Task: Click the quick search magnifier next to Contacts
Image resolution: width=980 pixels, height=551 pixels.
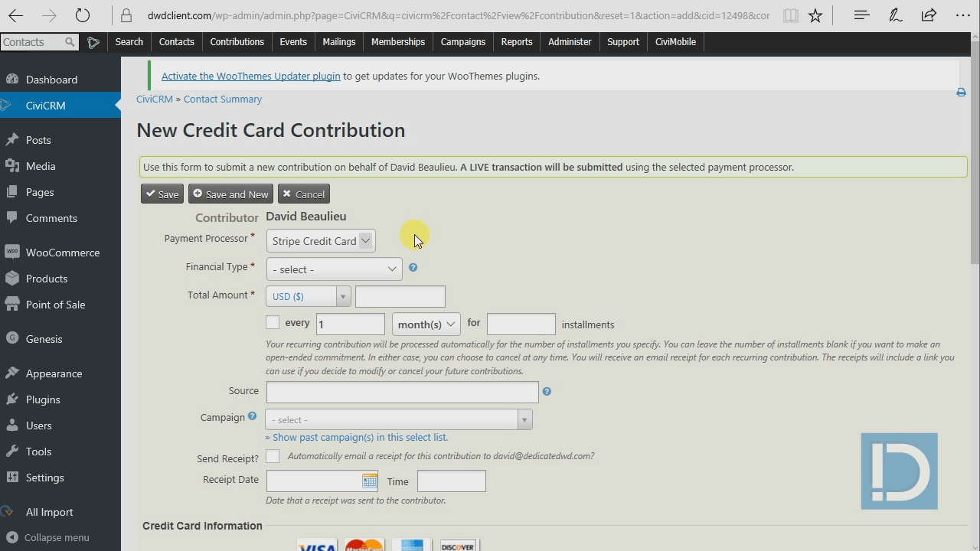Action: tap(69, 42)
